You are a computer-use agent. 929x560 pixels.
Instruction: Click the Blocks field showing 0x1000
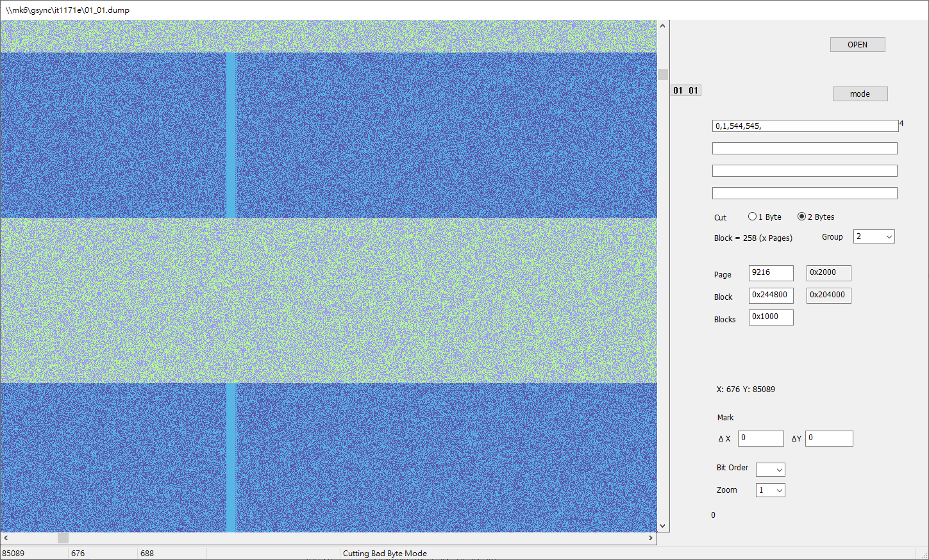(771, 317)
